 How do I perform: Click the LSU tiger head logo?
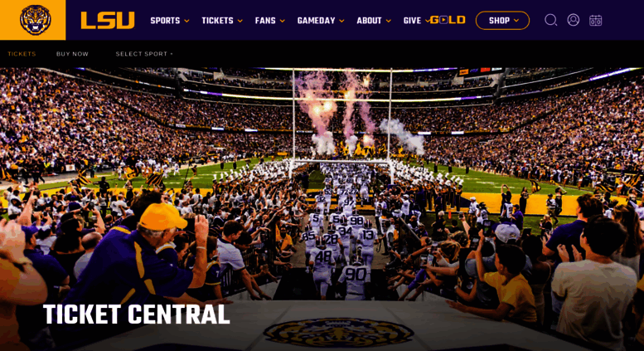click(x=36, y=20)
